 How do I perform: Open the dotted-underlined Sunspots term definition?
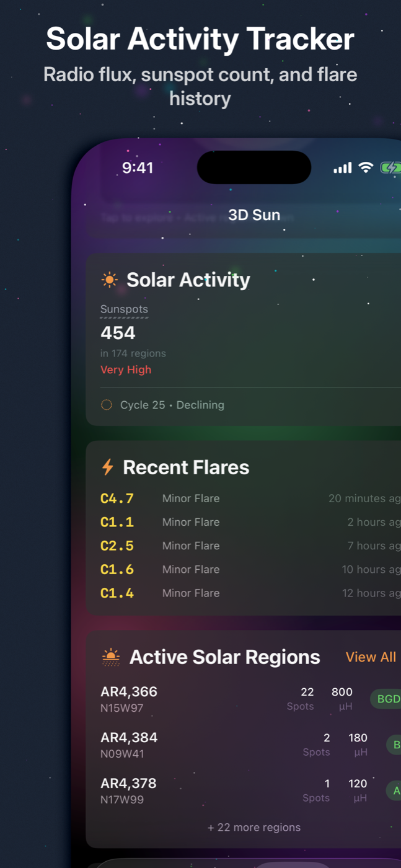(124, 309)
